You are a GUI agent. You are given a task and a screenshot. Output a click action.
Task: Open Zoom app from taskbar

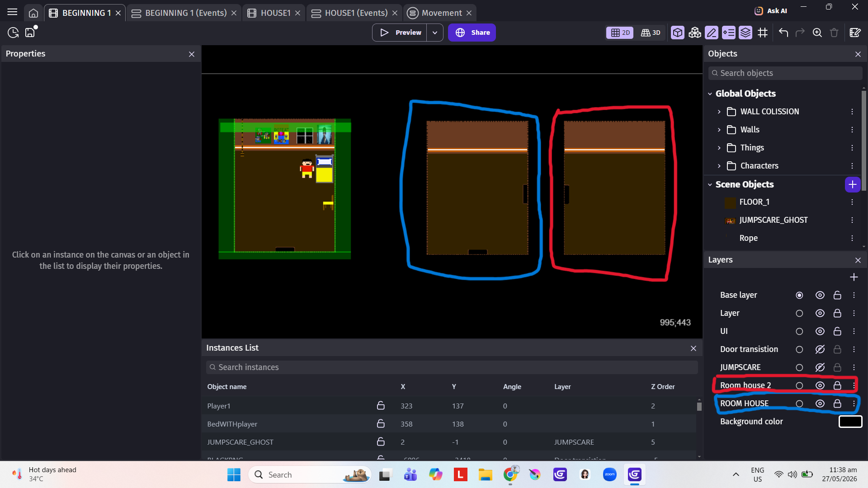click(609, 474)
